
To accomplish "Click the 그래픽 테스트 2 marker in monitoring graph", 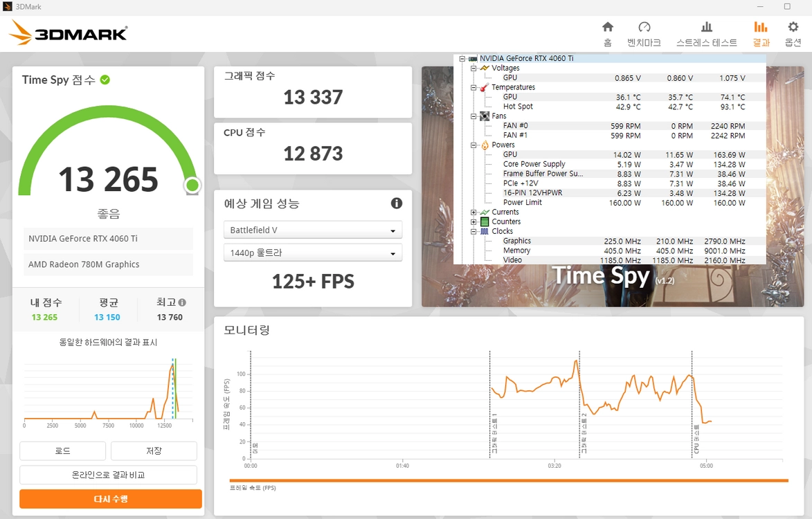I will pyautogui.click(x=584, y=434).
